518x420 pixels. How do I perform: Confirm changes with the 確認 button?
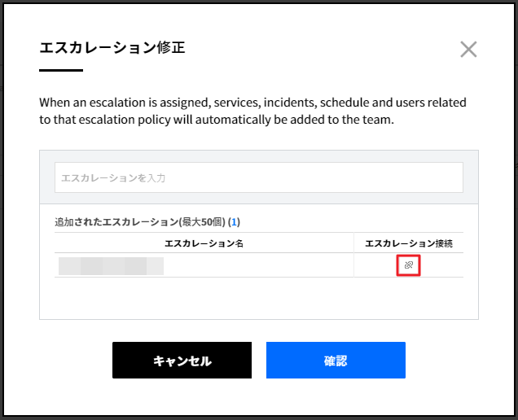coord(336,361)
